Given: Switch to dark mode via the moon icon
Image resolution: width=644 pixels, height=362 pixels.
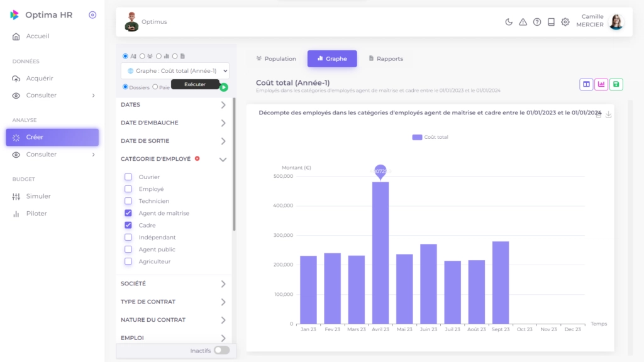Looking at the screenshot, I should pyautogui.click(x=509, y=22).
